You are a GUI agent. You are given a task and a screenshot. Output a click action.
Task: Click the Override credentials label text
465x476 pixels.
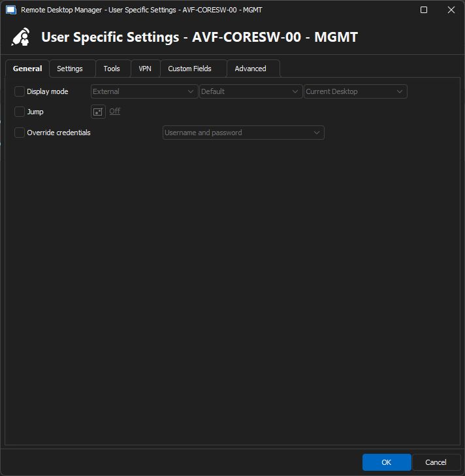(x=59, y=133)
